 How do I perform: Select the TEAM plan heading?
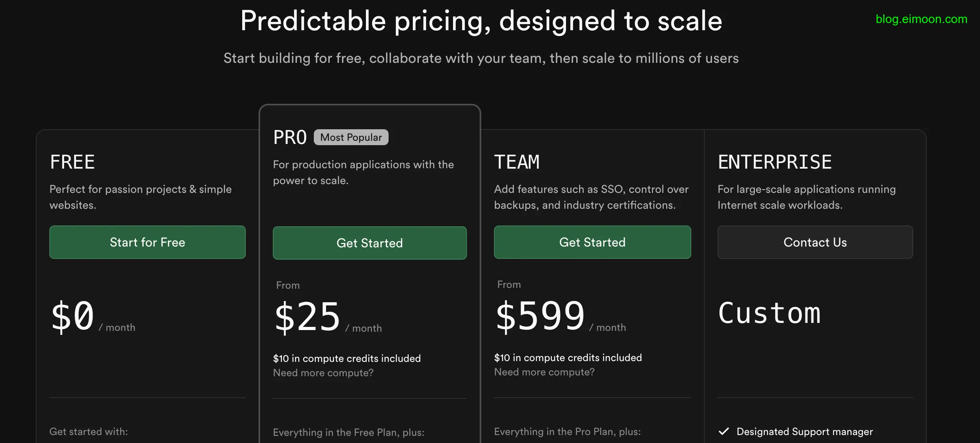point(517,162)
